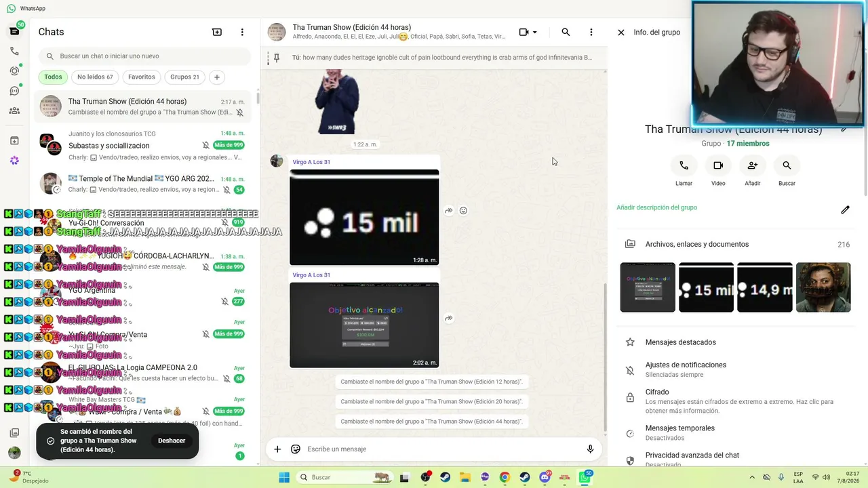Open the 15 mil image in chat

click(x=364, y=218)
